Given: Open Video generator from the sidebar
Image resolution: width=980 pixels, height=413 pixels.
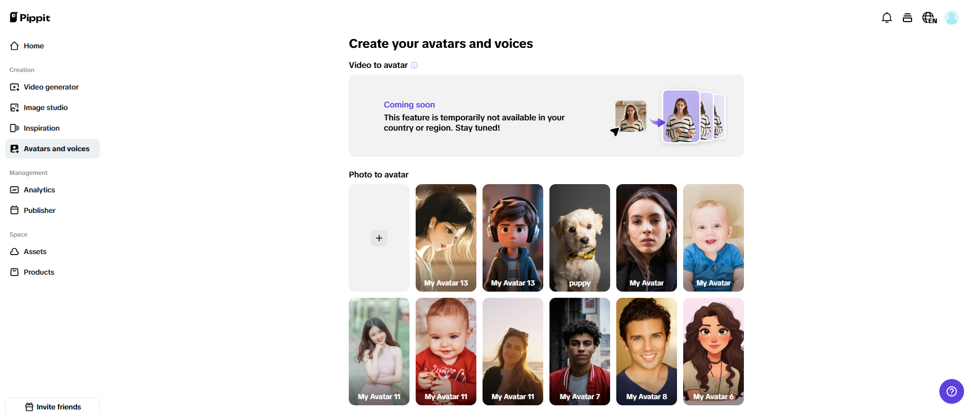Looking at the screenshot, I should coord(51,87).
